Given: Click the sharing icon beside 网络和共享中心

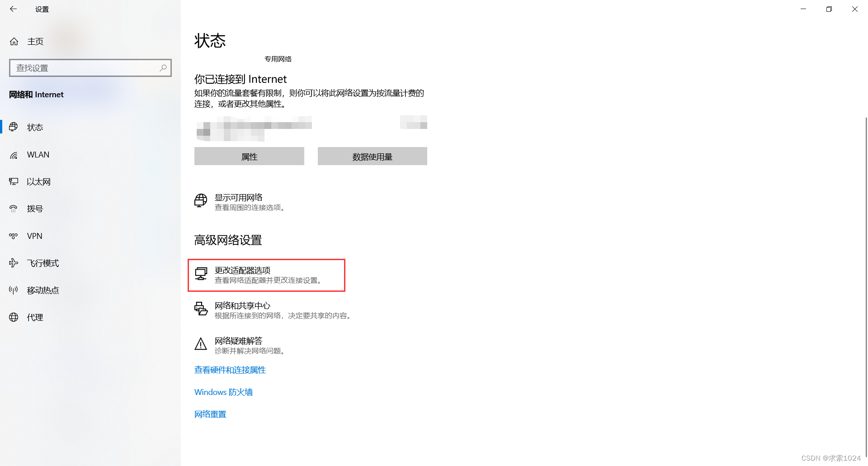Looking at the screenshot, I should (x=201, y=309).
